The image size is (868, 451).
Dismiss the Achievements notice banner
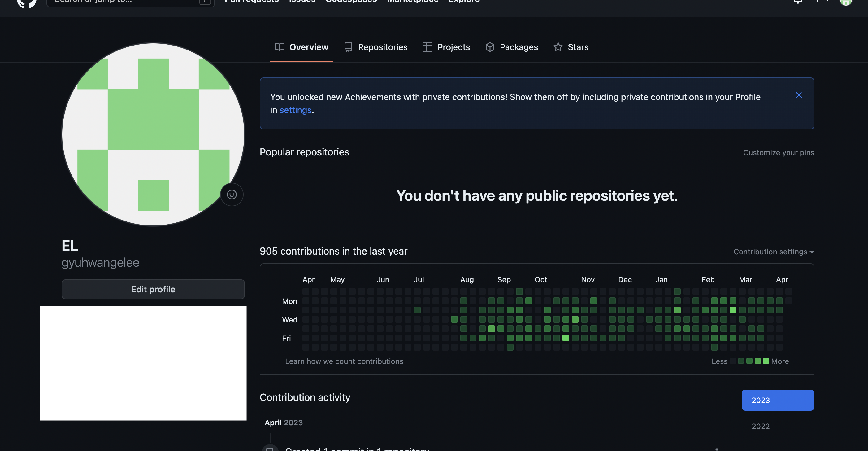point(799,95)
